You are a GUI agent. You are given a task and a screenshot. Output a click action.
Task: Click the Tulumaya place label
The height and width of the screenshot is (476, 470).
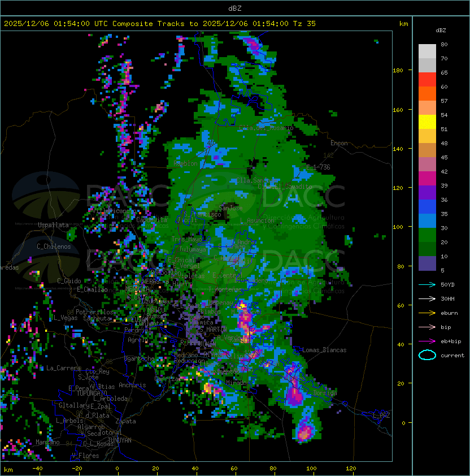[x=193, y=249]
